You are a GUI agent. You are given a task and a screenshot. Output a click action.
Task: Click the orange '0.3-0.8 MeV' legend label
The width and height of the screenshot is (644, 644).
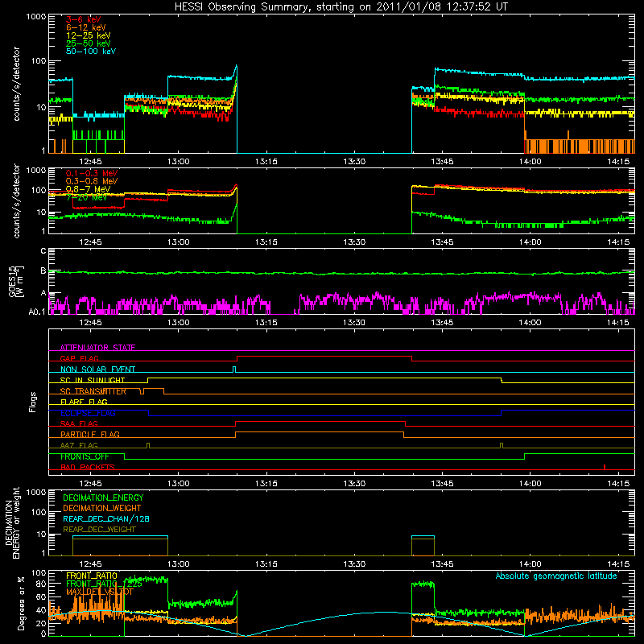point(92,181)
